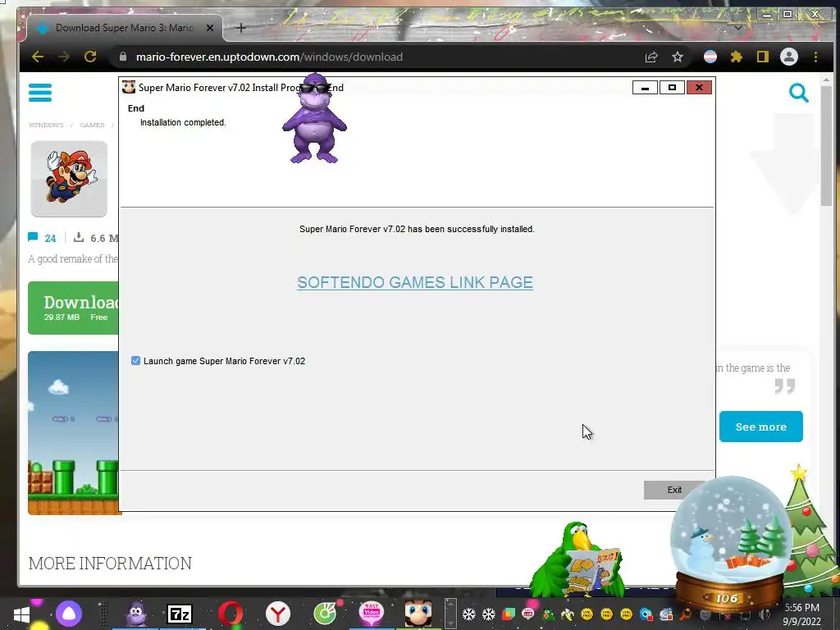The width and height of the screenshot is (840, 630).
Task: Open the 24 comments counter
Action: point(43,238)
